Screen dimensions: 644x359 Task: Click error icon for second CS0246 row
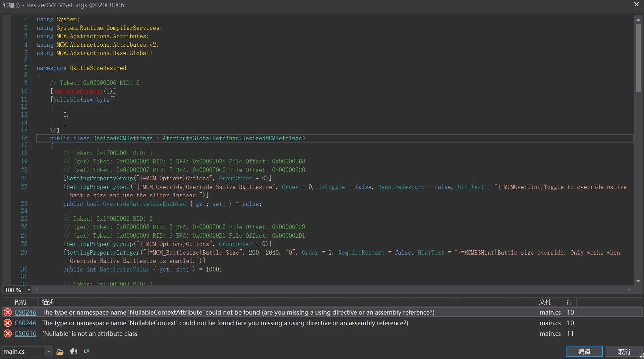8,323
